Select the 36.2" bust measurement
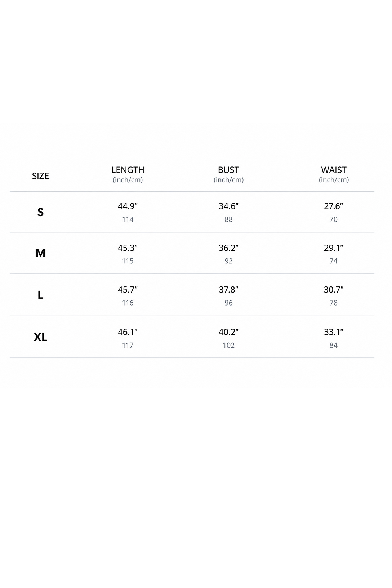The height and width of the screenshot is (588, 392). [x=228, y=248]
